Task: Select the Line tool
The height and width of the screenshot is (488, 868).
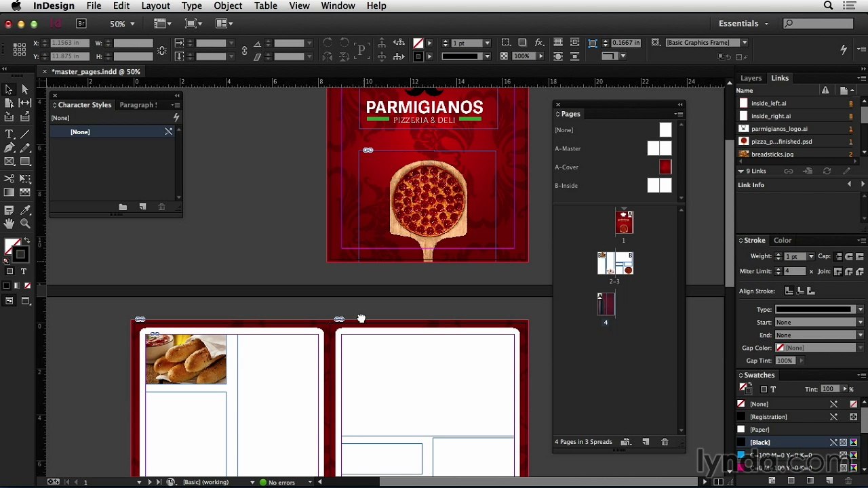Action: [x=25, y=135]
